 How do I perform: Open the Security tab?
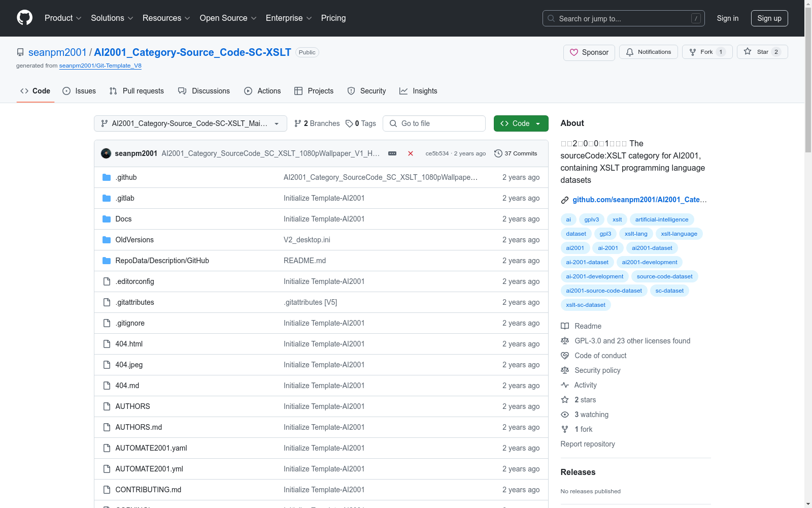366,91
